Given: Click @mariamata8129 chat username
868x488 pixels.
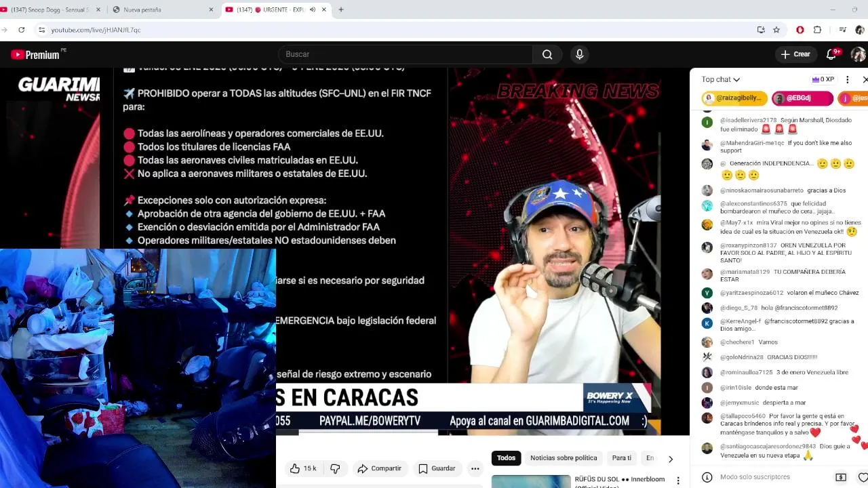Looking at the screenshot, I should coord(745,272).
